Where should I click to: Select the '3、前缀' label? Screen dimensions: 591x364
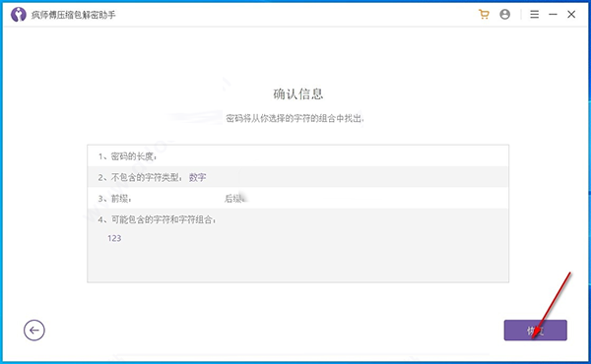[x=114, y=199]
